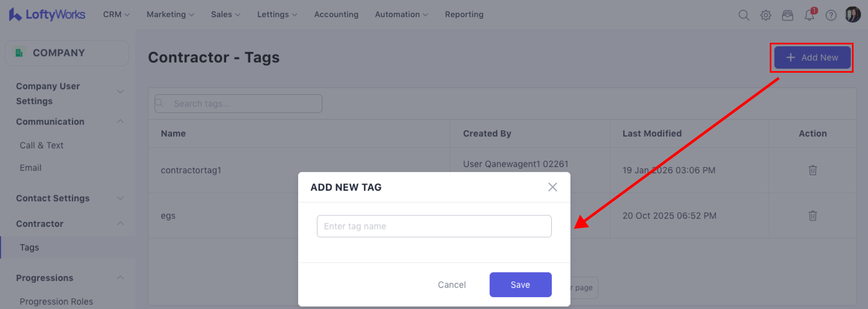This screenshot has height=309, width=868.
Task: Open the inbox tray icon
Action: [787, 15]
